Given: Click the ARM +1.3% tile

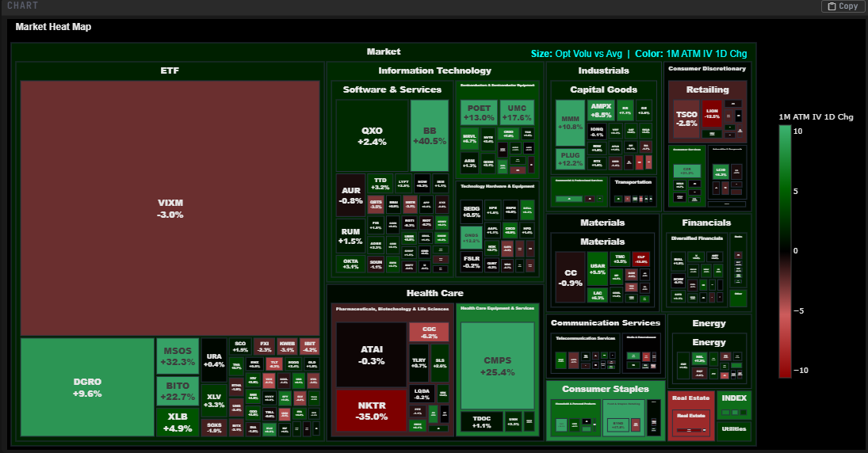Looking at the screenshot, I should [x=469, y=162].
